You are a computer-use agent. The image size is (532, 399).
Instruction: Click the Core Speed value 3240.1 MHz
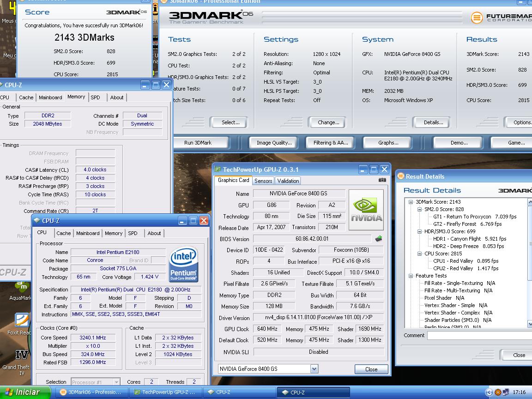[x=93, y=338]
